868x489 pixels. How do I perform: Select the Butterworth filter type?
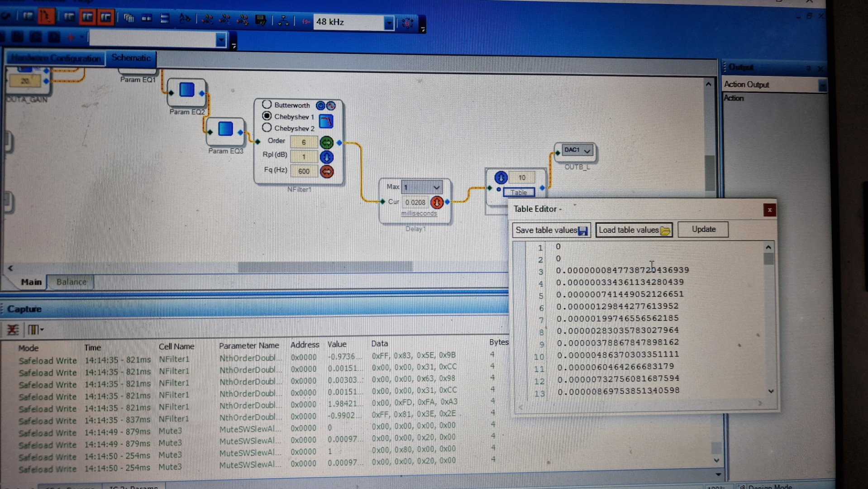click(267, 105)
